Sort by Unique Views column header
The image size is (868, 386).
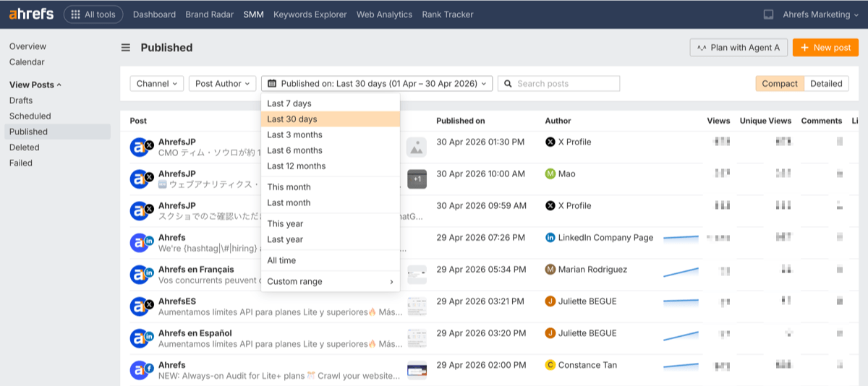(x=765, y=121)
